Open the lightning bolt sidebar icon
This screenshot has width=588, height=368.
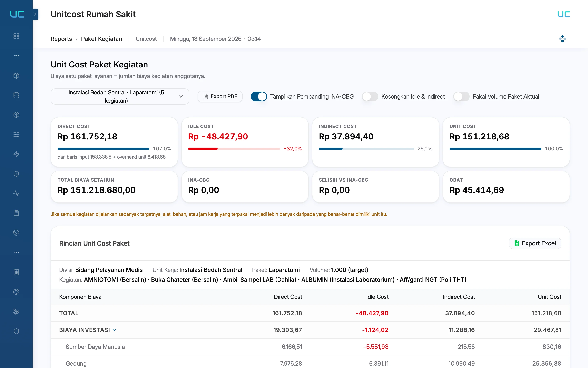click(16, 154)
